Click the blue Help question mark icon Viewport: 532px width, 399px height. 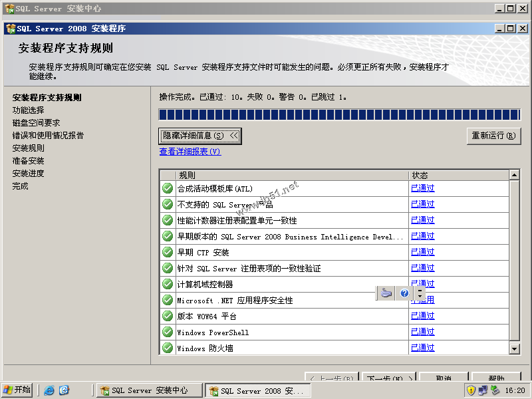point(403,292)
